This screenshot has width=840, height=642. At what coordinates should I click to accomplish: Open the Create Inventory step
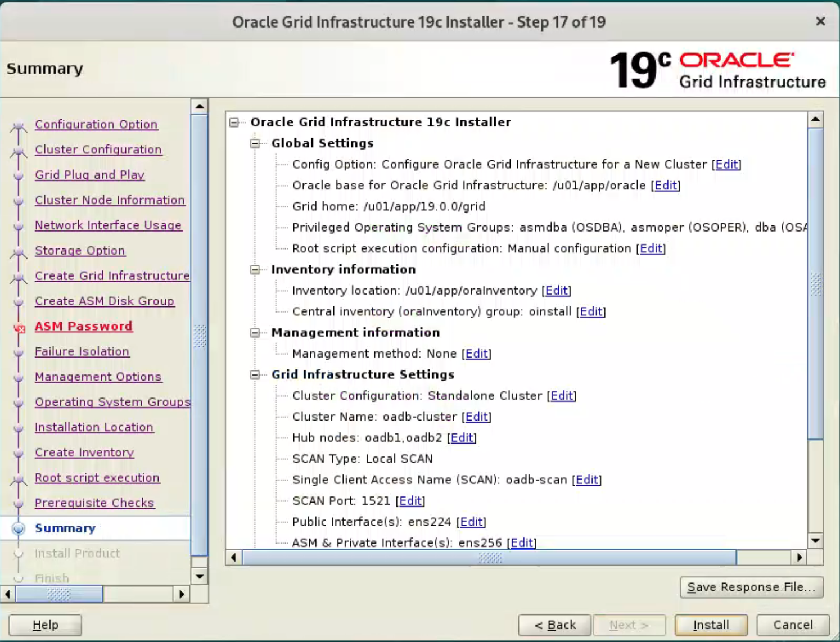click(84, 453)
